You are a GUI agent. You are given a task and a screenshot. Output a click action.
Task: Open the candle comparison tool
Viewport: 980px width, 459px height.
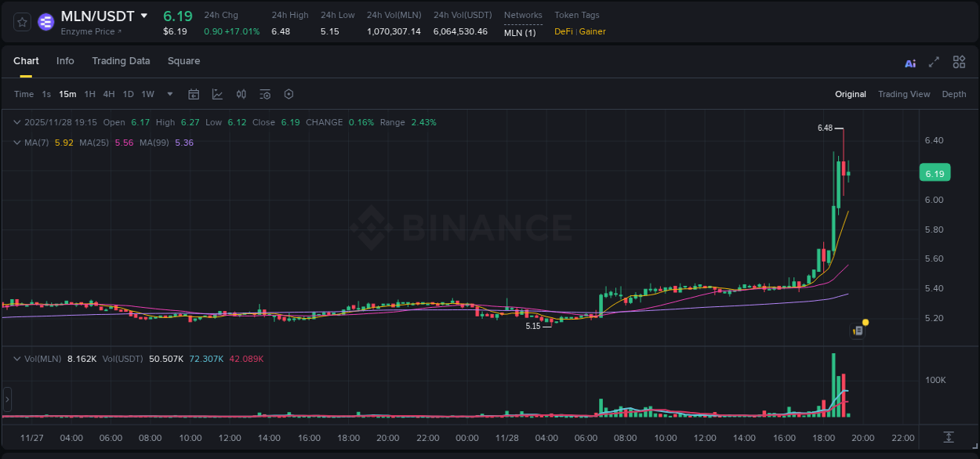(241, 93)
